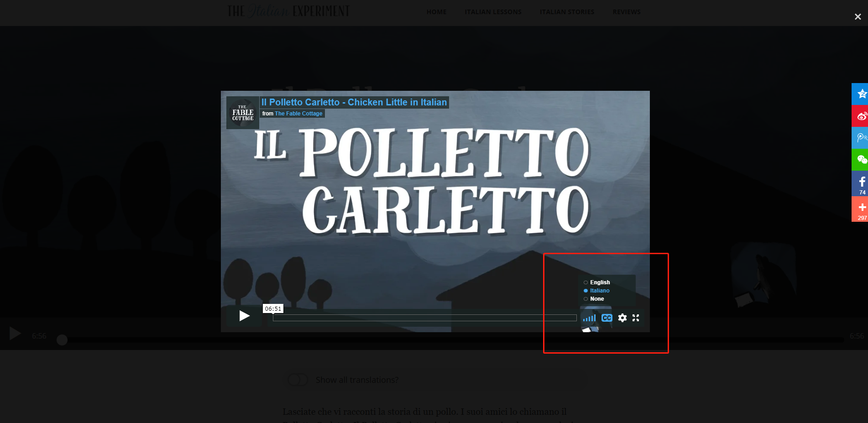This screenshot has width=868, height=423.
Task: Enter fullscreen mode on the video
Action: (636, 318)
